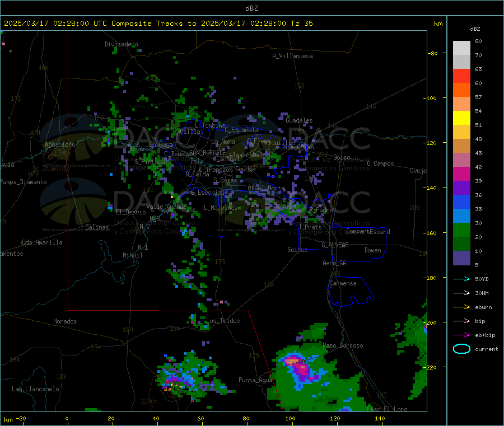Click the 'G_Campos' location label
This screenshot has height=426, width=504.
(380, 163)
